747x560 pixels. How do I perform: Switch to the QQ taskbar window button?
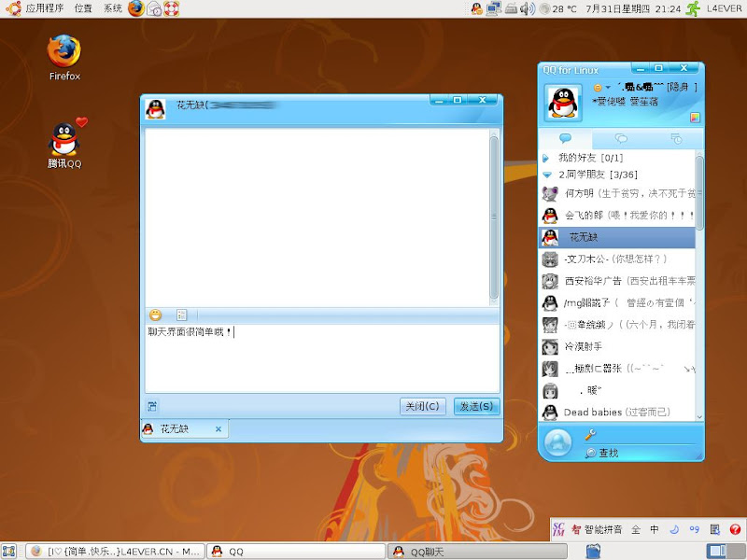tap(296, 552)
